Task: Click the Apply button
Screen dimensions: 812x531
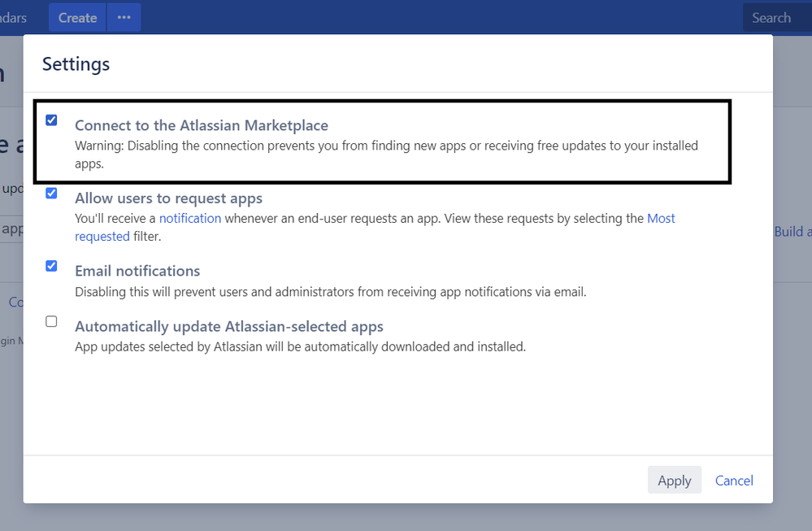Action: pyautogui.click(x=675, y=480)
